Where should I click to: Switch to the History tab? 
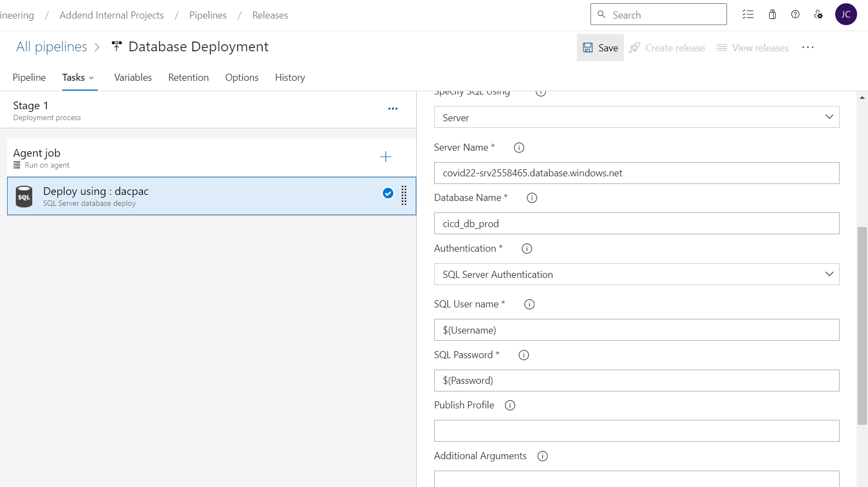pos(290,78)
